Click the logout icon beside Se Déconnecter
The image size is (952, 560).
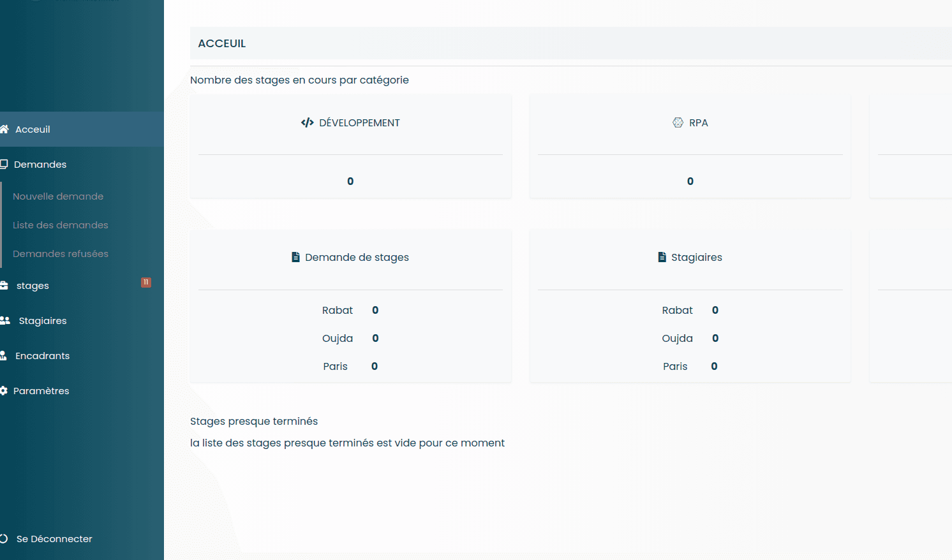point(4,539)
